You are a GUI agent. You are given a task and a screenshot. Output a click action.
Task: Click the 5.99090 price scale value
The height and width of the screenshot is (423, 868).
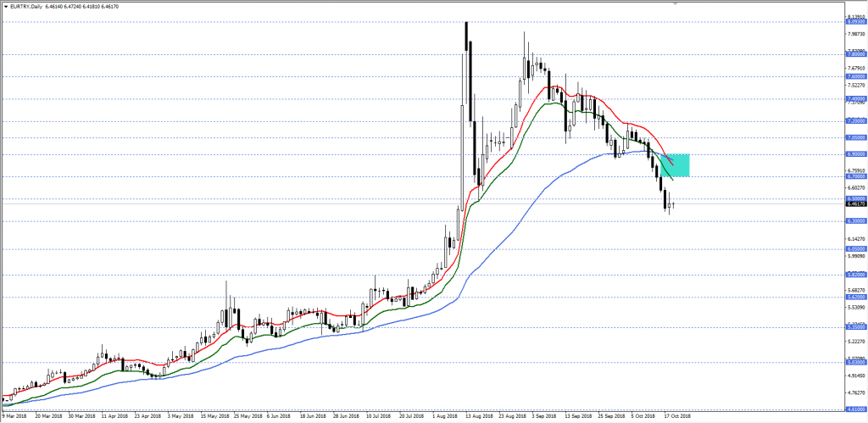(x=856, y=256)
